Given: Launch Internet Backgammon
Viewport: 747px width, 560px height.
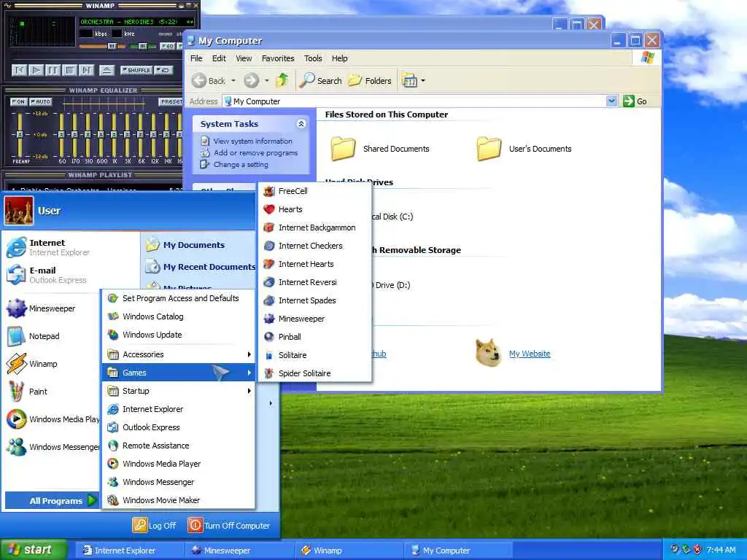Looking at the screenshot, I should [314, 227].
